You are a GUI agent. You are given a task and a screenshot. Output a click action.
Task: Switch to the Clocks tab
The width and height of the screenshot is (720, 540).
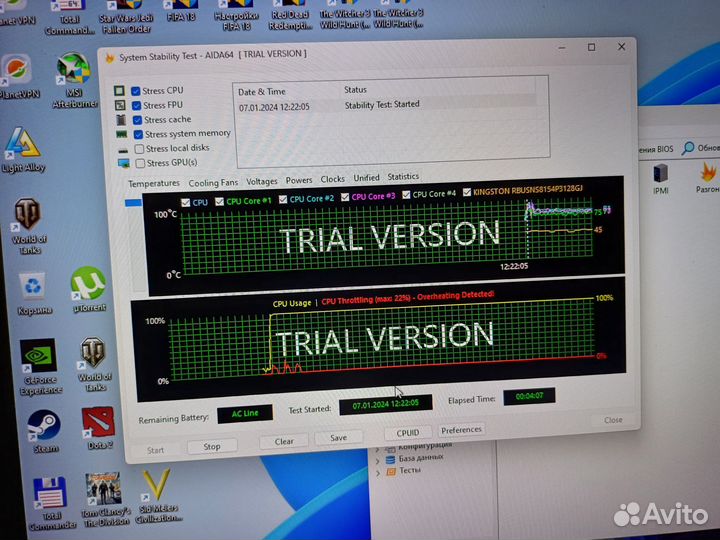point(332,179)
